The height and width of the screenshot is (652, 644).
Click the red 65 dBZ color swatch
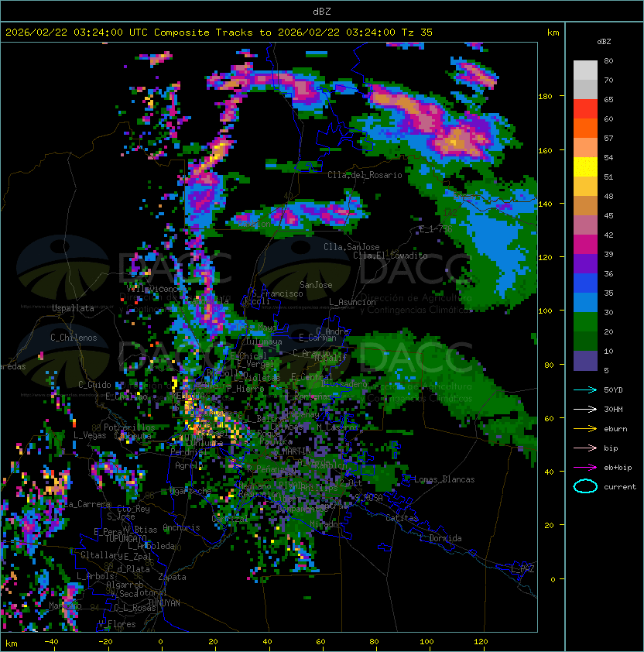tap(585, 109)
